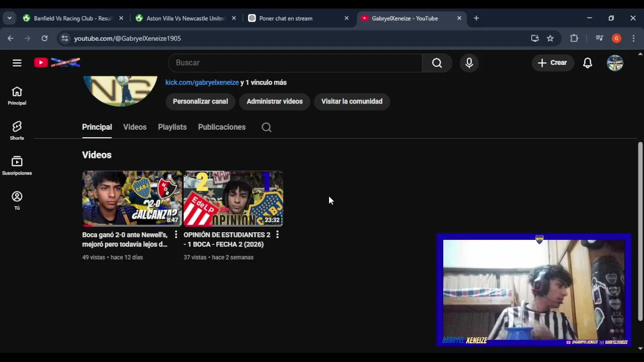Close the Banfield Vs Racing Club tab

click(x=121, y=18)
